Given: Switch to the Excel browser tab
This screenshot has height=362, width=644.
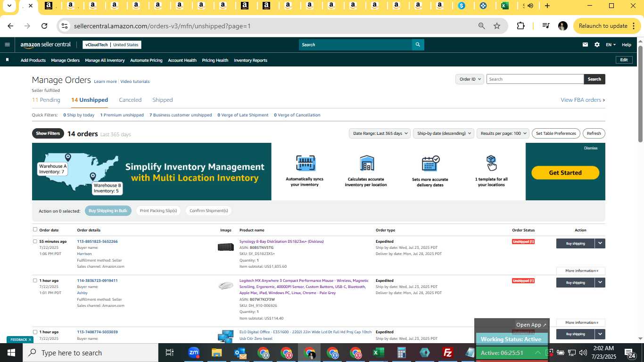Looking at the screenshot, I should 504,6.
